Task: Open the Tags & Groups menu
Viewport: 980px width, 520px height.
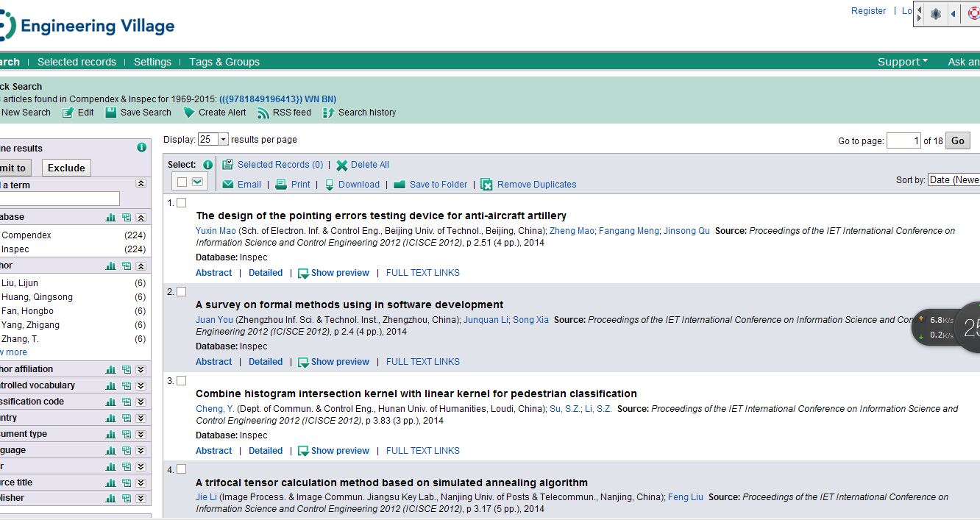Action: pyautogui.click(x=224, y=62)
